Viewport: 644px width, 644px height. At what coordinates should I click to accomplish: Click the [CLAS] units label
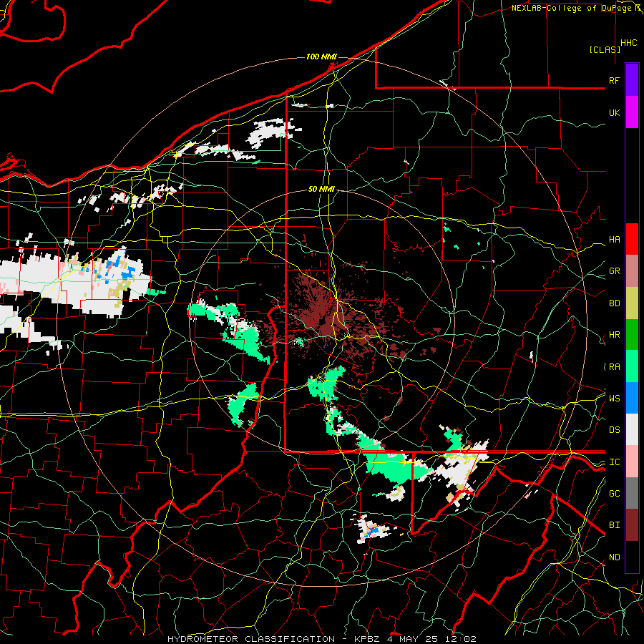coord(605,50)
